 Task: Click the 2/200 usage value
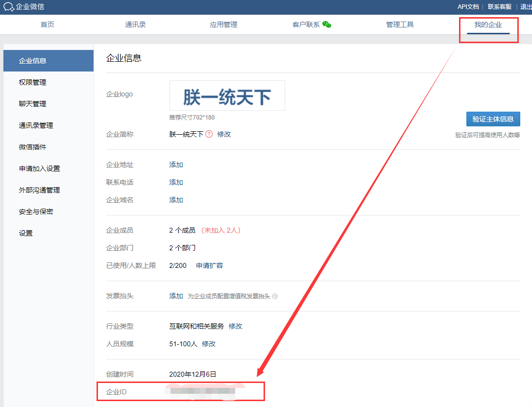pyautogui.click(x=178, y=265)
